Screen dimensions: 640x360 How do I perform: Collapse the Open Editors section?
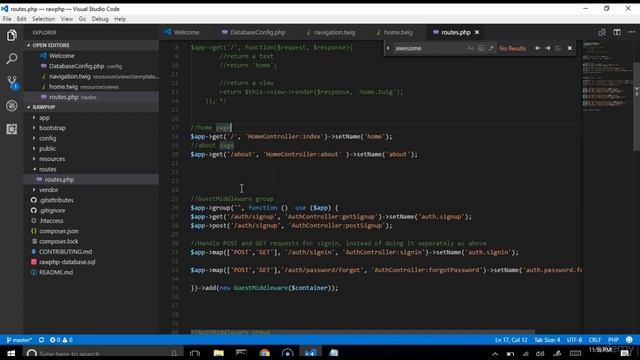[91, 45]
